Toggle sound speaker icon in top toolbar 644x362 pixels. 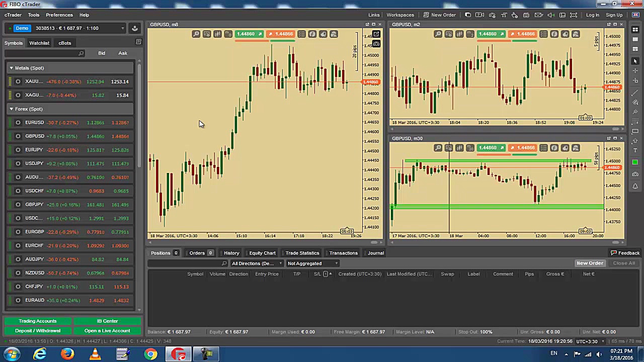click(551, 15)
